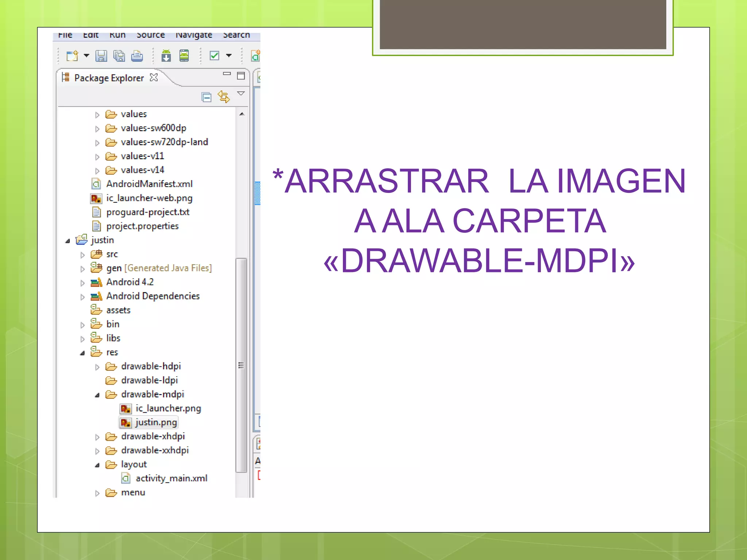
Task: Select proguard-project.txt file
Action: tap(148, 212)
